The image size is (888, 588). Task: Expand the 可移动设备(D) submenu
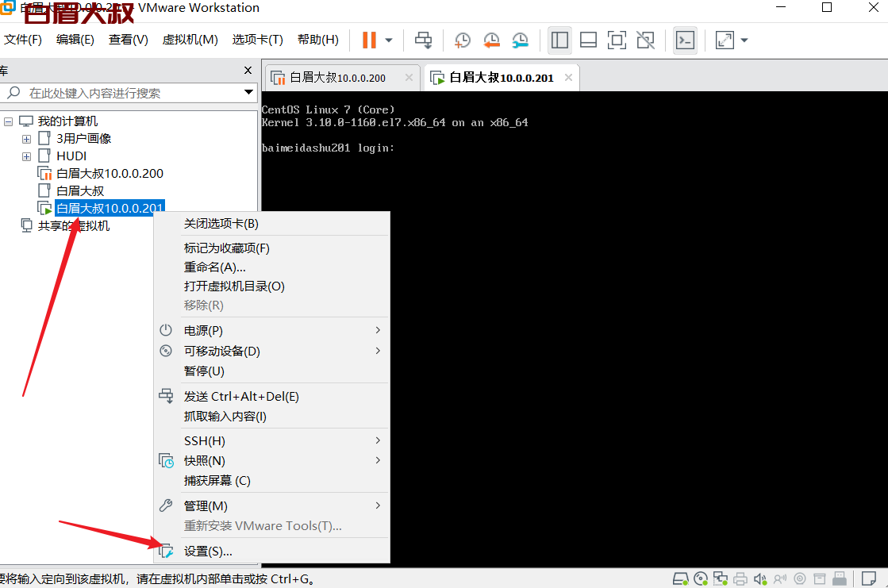click(272, 351)
